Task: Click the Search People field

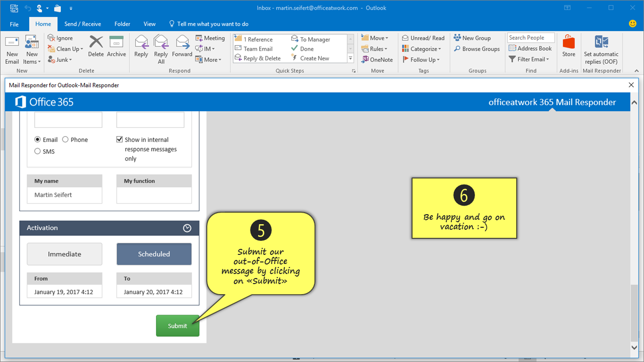Action: click(x=531, y=38)
